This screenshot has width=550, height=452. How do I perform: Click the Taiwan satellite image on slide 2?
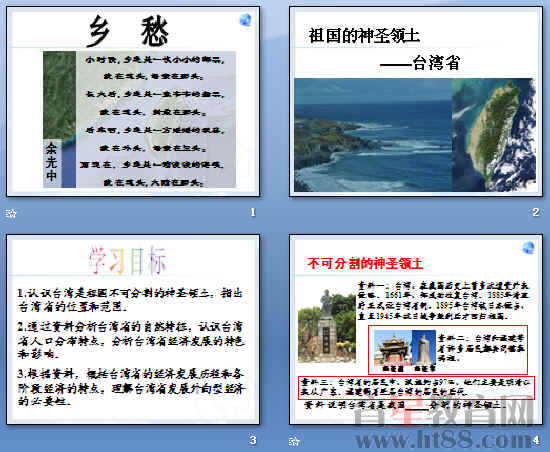click(494, 135)
